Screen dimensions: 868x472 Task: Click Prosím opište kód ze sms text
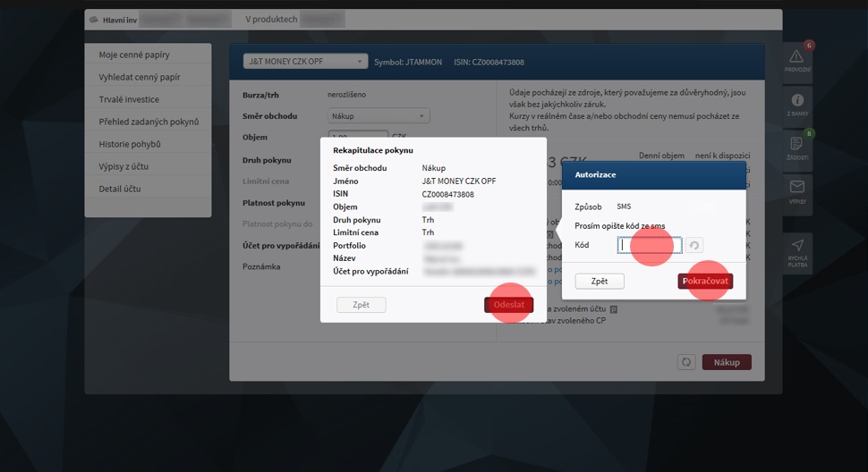coord(619,225)
